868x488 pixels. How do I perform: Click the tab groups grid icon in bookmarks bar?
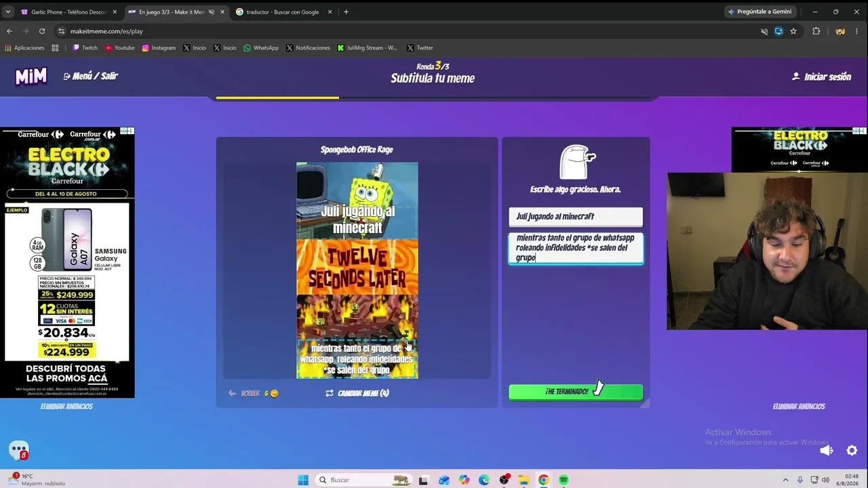tap(55, 48)
